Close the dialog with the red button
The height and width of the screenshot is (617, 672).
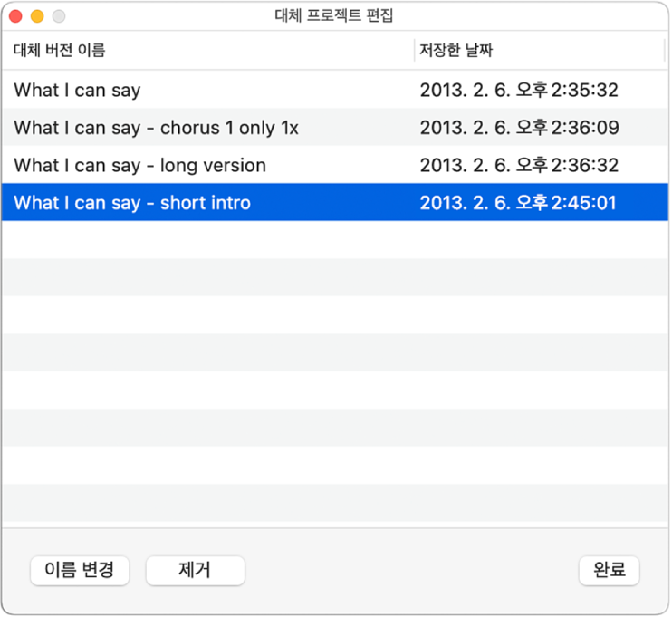click(x=15, y=16)
